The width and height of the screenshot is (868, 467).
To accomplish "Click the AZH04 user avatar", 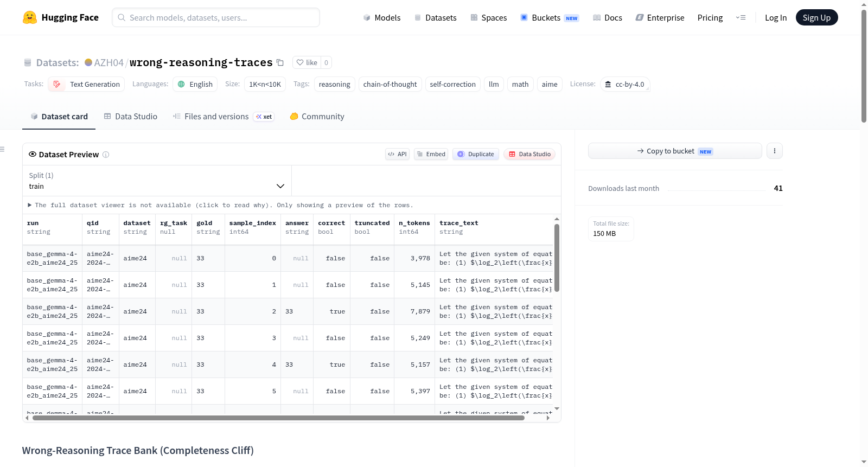I will coord(88,62).
